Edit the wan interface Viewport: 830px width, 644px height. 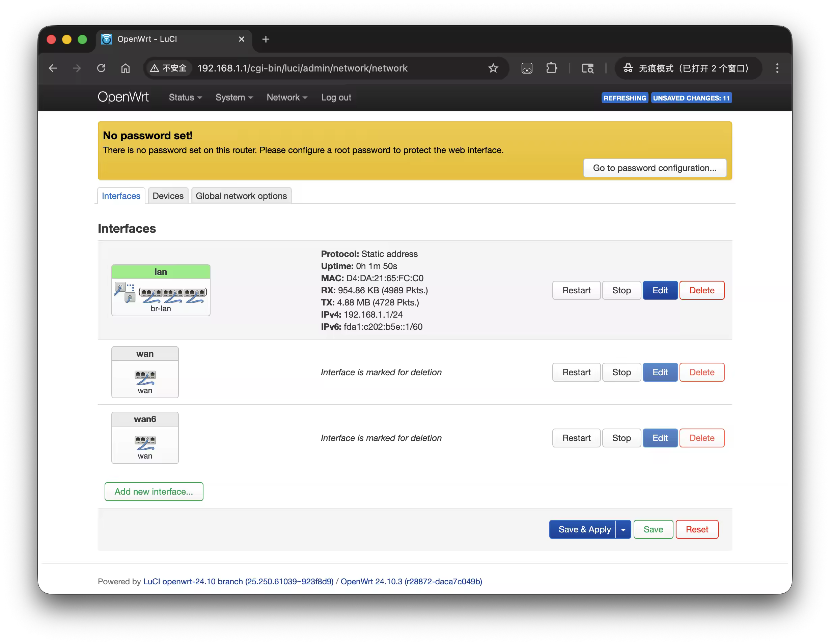660,373
